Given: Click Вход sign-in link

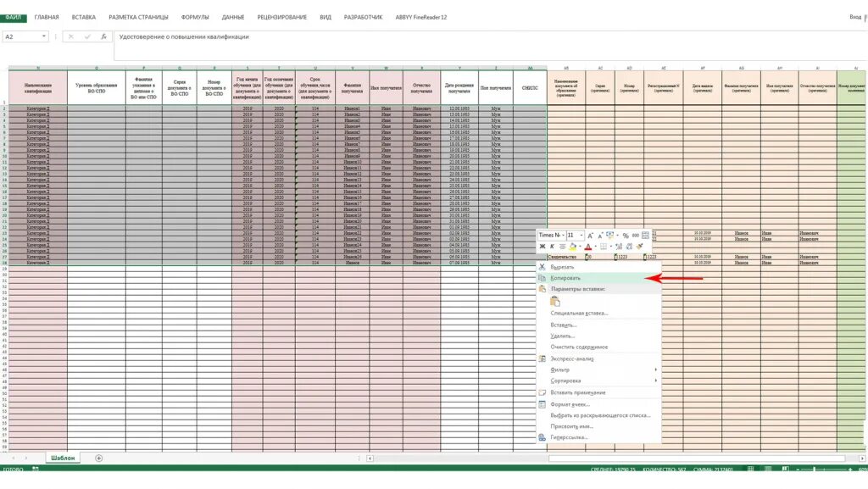Looking at the screenshot, I should pos(855,17).
